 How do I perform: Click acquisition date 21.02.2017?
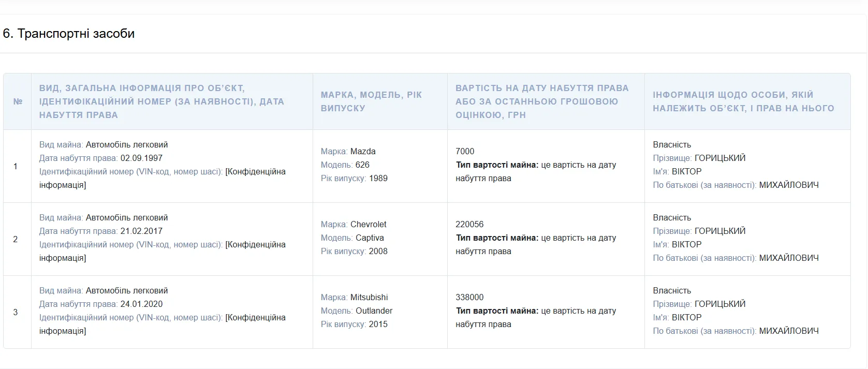pyautogui.click(x=141, y=231)
